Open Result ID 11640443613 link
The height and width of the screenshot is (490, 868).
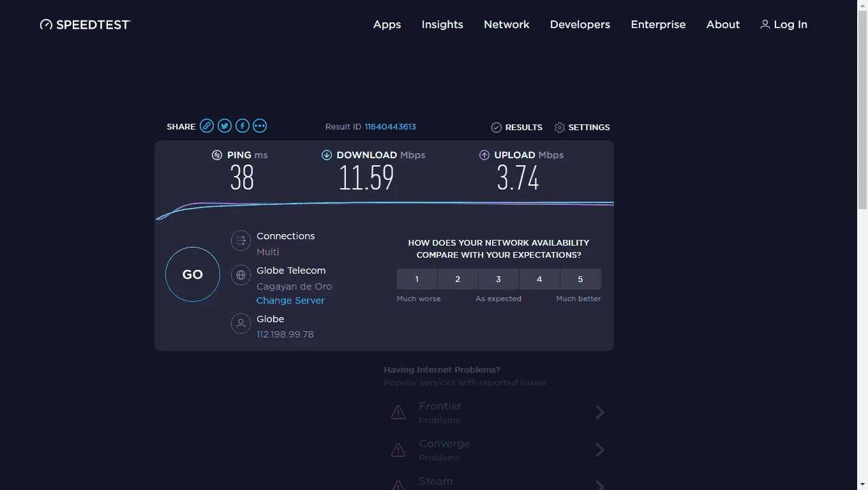pyautogui.click(x=390, y=127)
